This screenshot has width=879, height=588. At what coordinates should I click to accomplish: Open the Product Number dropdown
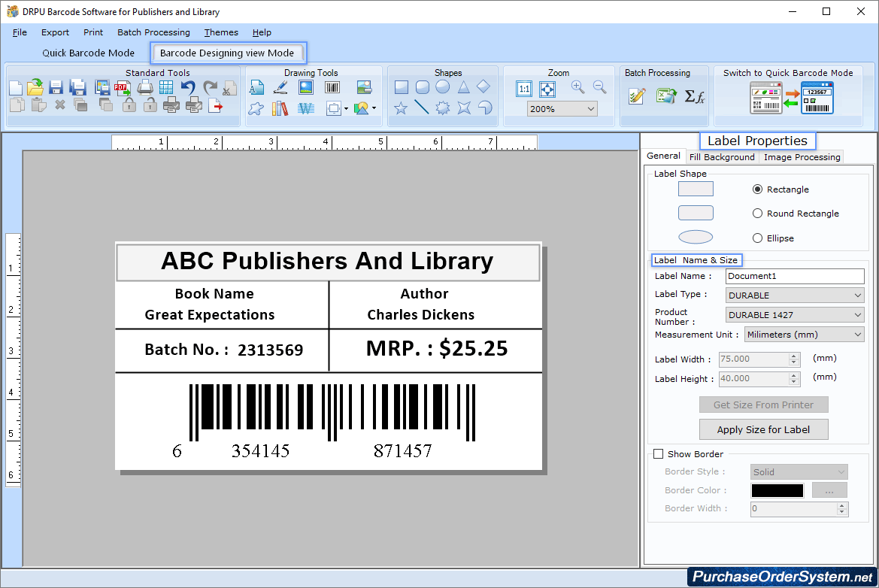[794, 315]
